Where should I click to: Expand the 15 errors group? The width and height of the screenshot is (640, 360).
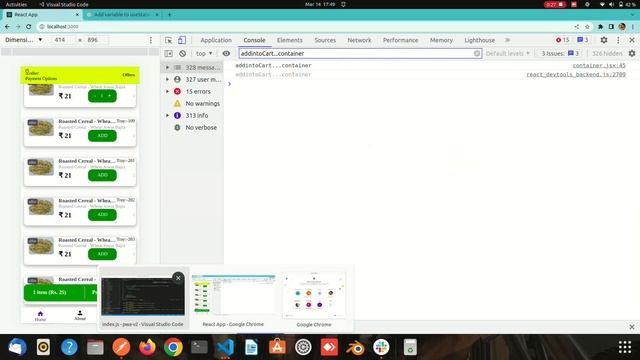(167, 91)
